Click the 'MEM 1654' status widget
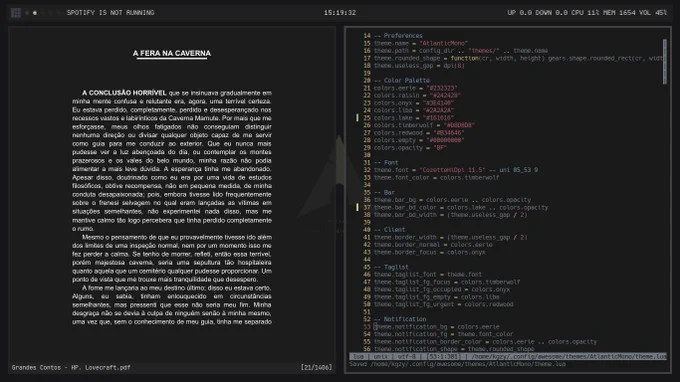 pos(619,13)
